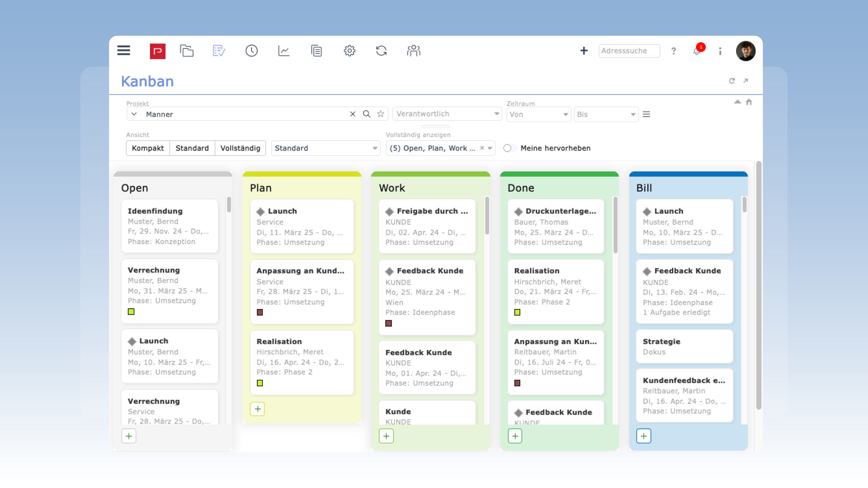Click the clock time tracking icon
This screenshot has width=868, height=488.
[251, 51]
